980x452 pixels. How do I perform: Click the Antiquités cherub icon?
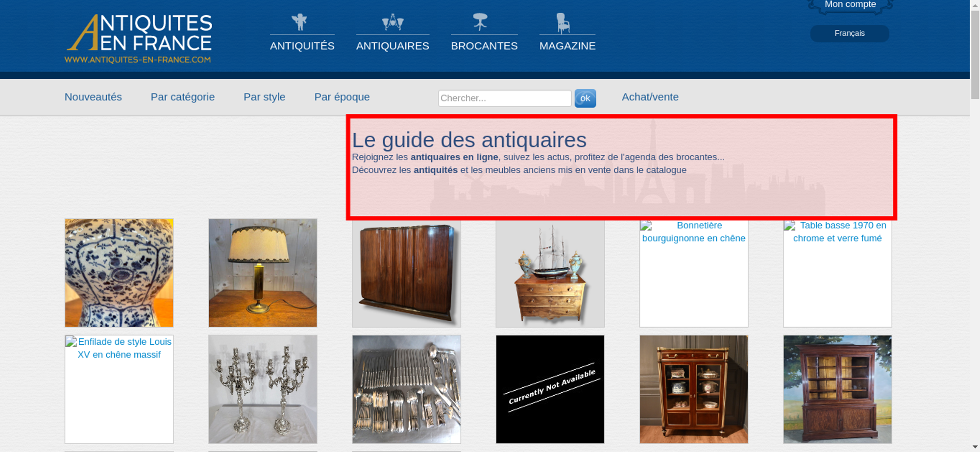[x=299, y=22]
